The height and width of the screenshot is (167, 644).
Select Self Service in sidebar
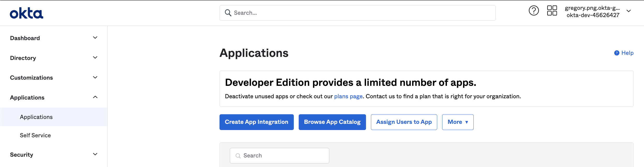(35, 135)
